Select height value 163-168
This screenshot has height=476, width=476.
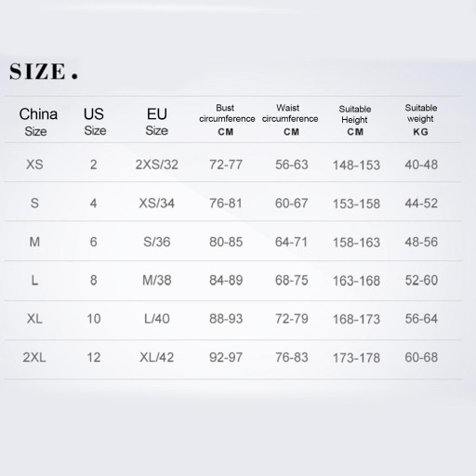356,281
